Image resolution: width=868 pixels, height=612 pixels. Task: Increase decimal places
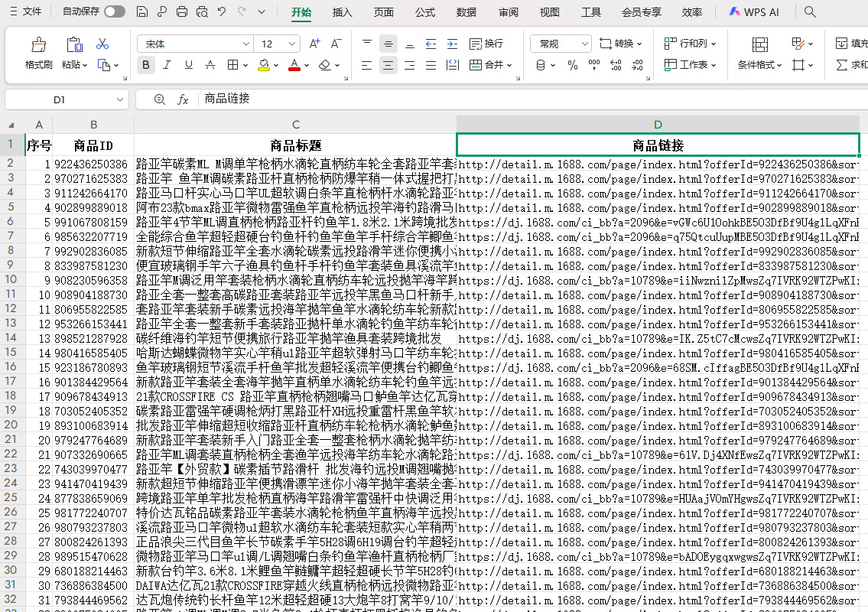pos(616,65)
